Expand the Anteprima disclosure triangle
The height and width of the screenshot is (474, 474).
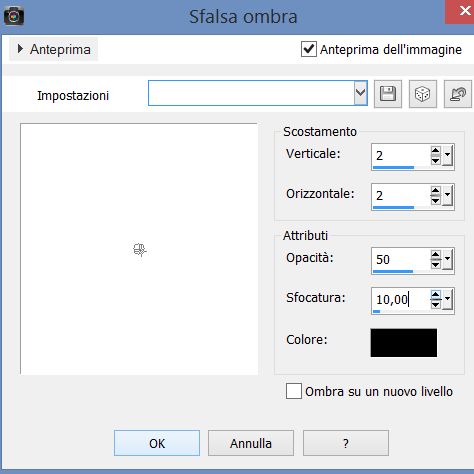(20, 49)
